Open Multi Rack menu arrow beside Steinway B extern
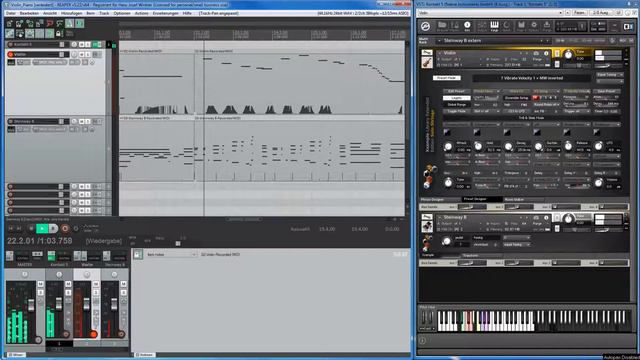Viewport: 640px width, 360px height. click(x=439, y=40)
